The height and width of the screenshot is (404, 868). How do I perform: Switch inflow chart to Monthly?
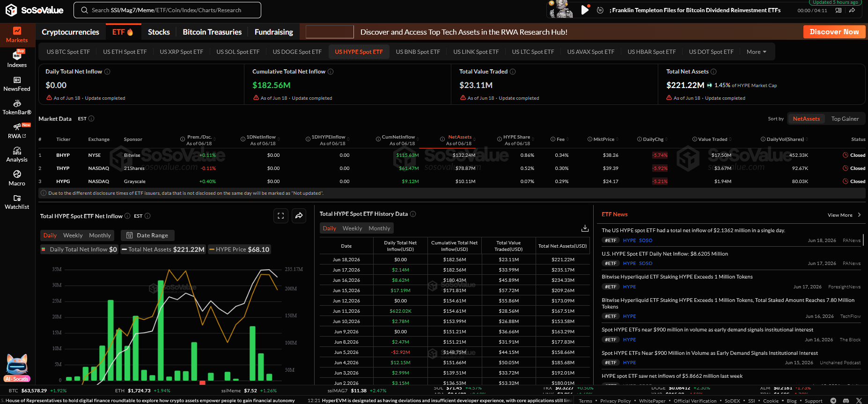(100, 235)
